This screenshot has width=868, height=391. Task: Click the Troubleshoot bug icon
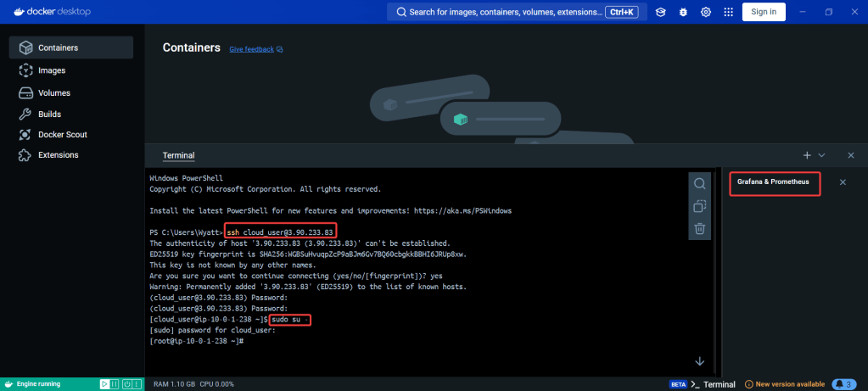click(683, 12)
